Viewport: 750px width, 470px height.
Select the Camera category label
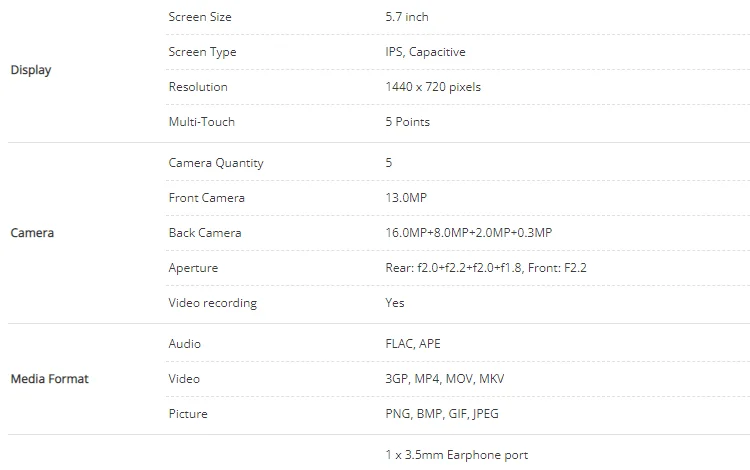(x=32, y=233)
